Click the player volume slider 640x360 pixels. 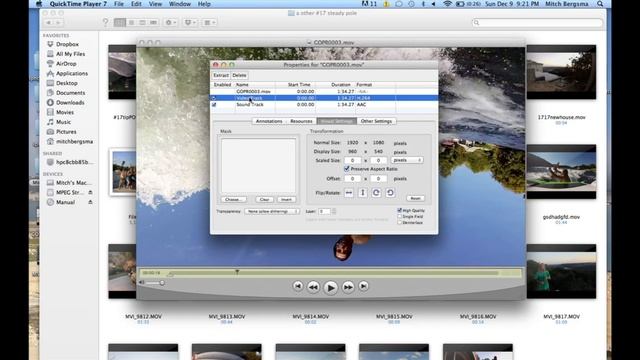click(x=155, y=282)
